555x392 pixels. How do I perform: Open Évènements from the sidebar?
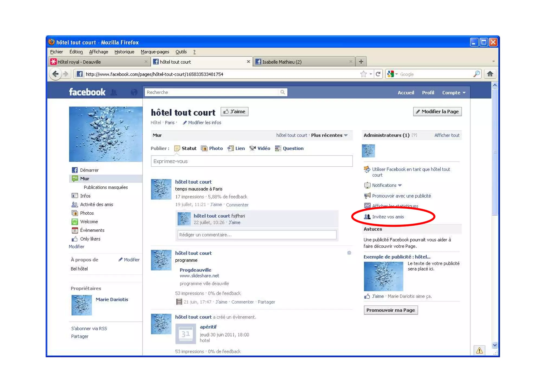(x=92, y=230)
